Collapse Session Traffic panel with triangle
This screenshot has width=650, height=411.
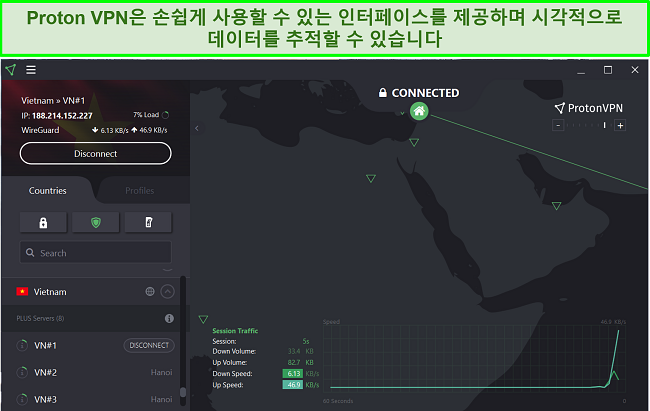click(203, 319)
